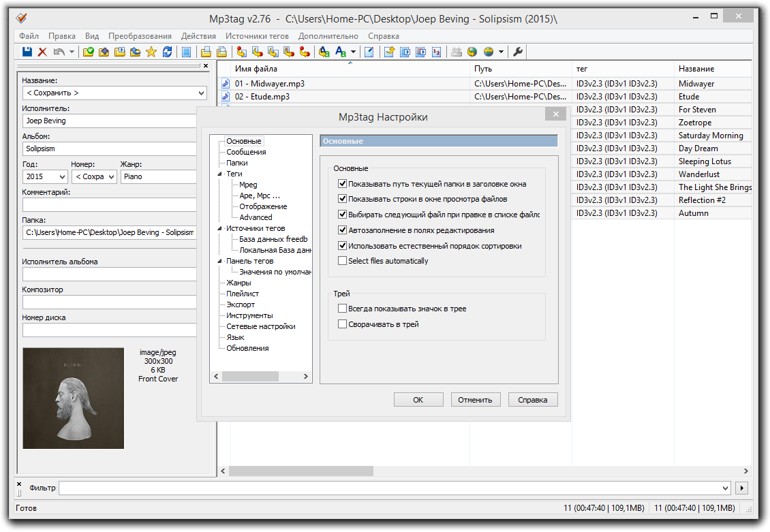The width and height of the screenshot is (770, 532).
Task: Click the blue arrows Refresh icon
Action: coord(167,52)
